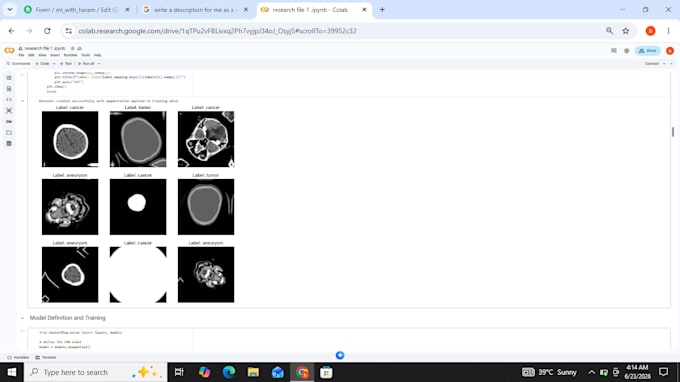Screen dimensions: 680x382
Task: Open Copilot from taskbar
Action: [204, 372]
